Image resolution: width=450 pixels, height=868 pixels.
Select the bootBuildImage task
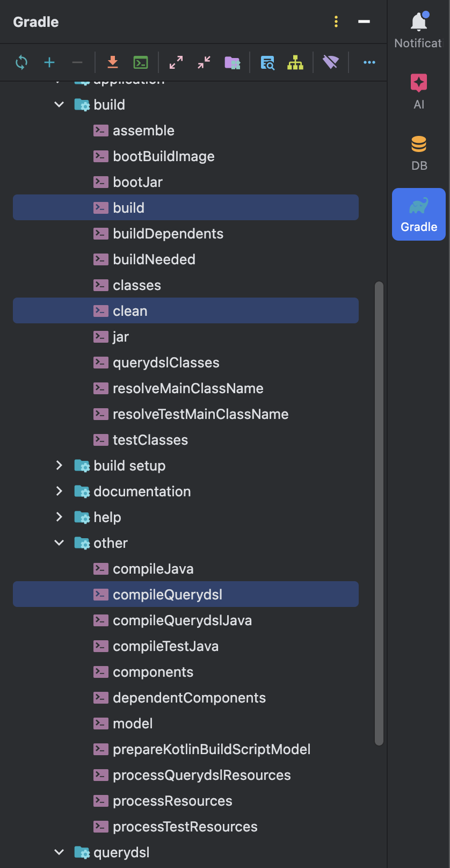click(x=186, y=156)
